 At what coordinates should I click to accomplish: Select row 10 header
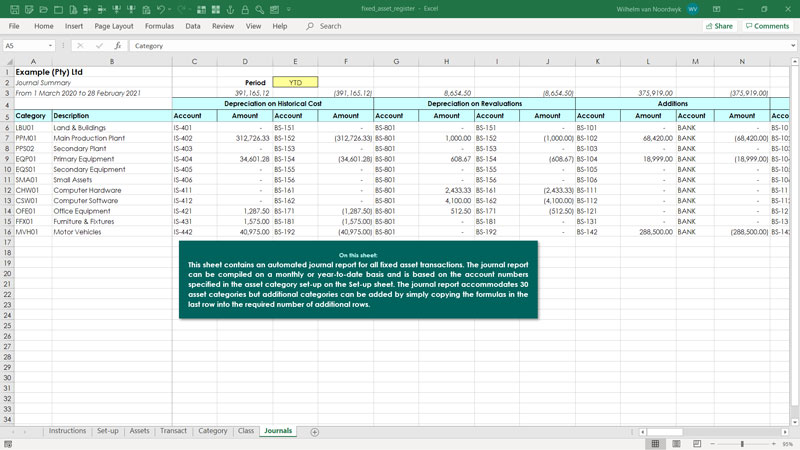(x=7, y=169)
